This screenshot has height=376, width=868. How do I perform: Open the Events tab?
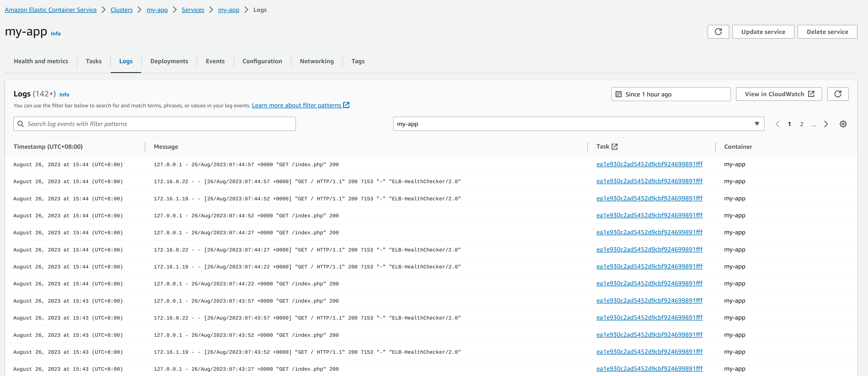[x=215, y=61]
